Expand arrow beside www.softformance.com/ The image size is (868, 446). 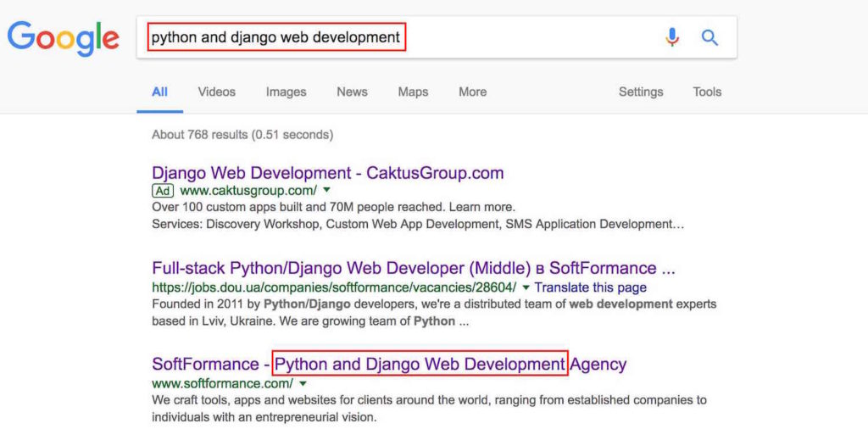point(303,383)
